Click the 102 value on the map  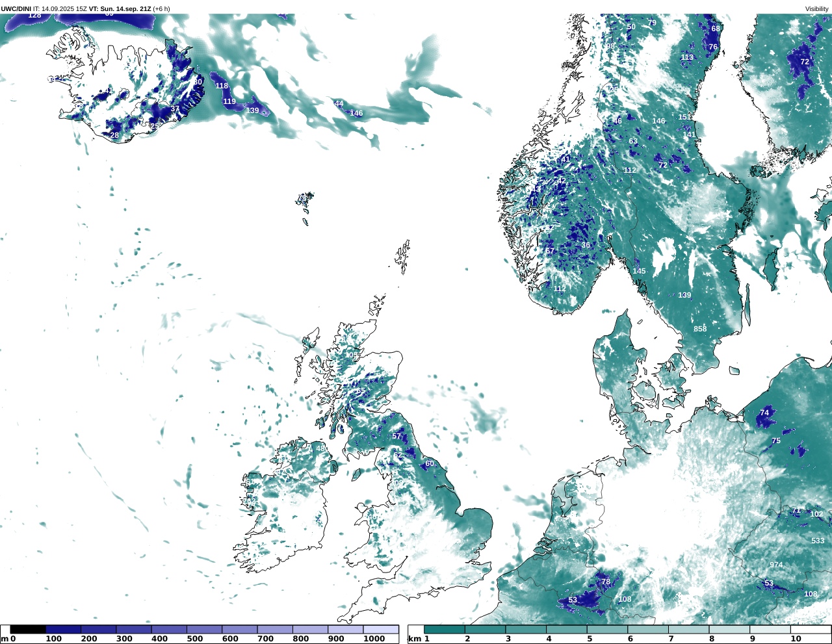click(x=816, y=514)
